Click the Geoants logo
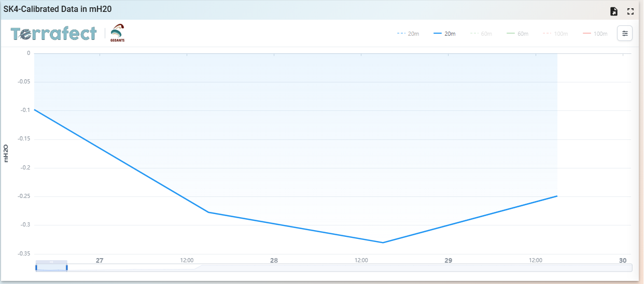Viewport: 644px width, 284px height. coord(118,33)
